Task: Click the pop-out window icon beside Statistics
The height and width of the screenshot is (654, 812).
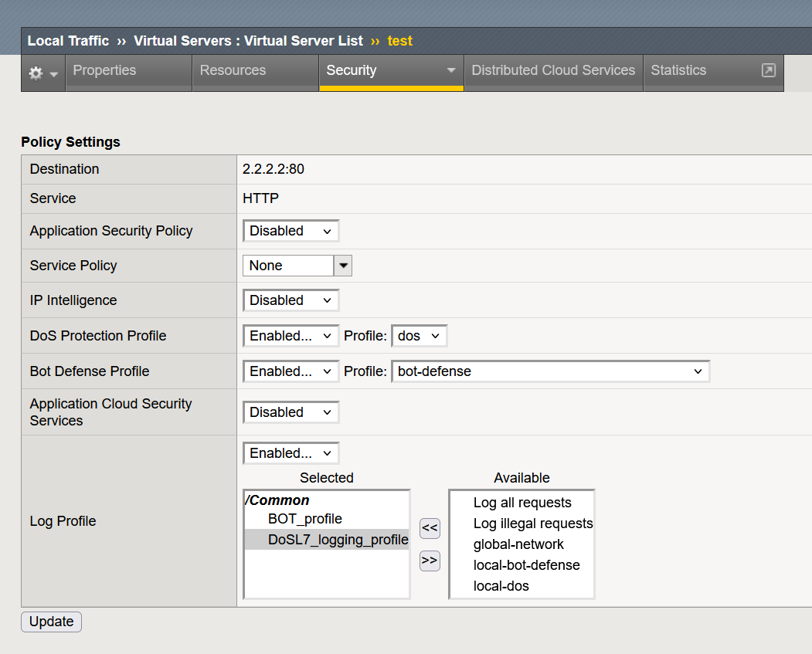Action: (x=769, y=70)
